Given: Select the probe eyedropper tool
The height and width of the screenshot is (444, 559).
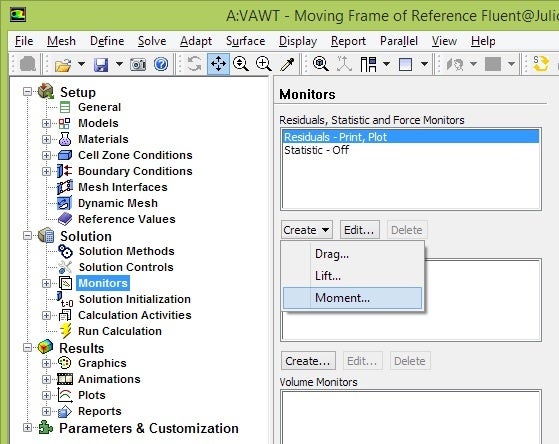Looking at the screenshot, I should click(x=287, y=64).
